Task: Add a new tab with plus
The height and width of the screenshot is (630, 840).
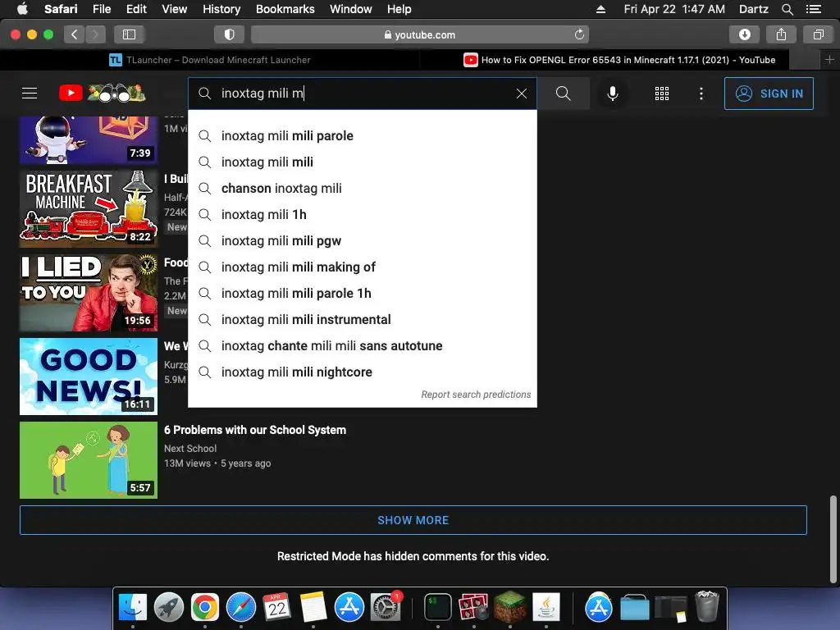Action: pyautogui.click(x=829, y=60)
